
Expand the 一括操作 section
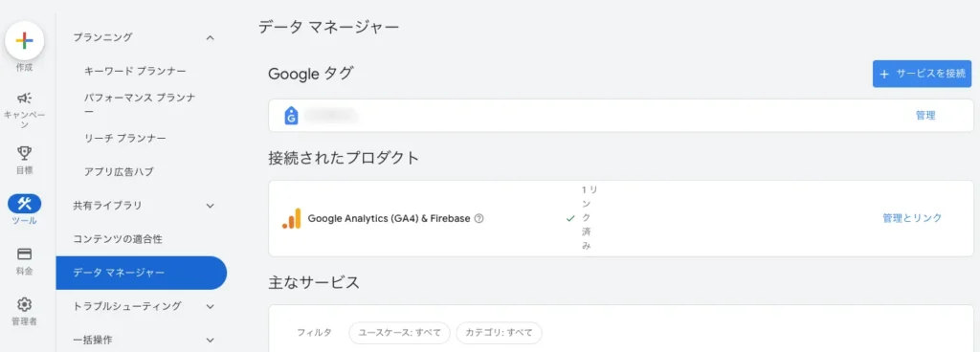point(210,341)
